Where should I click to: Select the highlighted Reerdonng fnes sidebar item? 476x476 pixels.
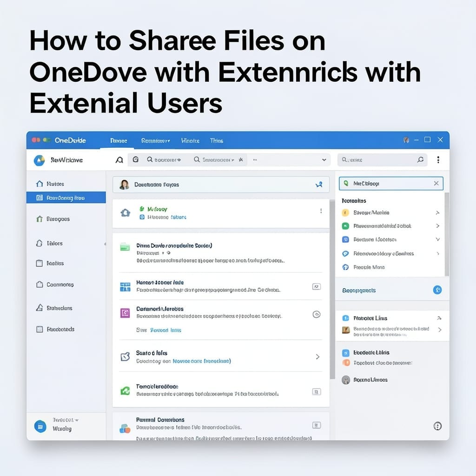(x=66, y=198)
